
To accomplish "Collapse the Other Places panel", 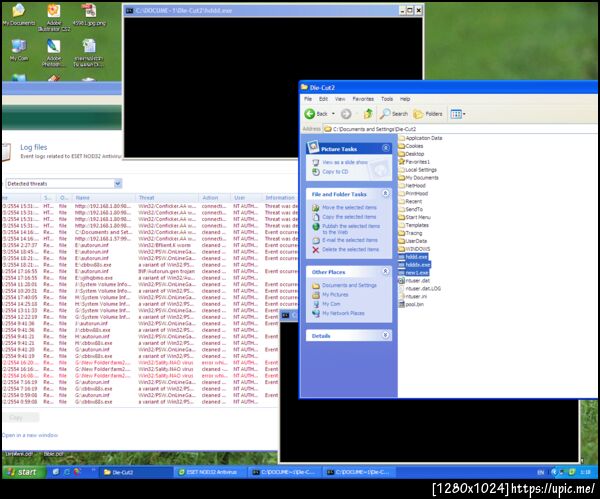I will pyautogui.click(x=386, y=271).
